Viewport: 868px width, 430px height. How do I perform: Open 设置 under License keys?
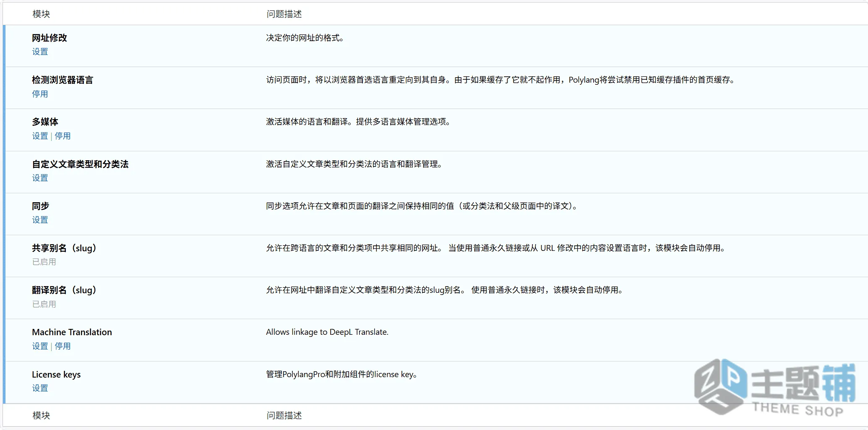[x=40, y=388]
